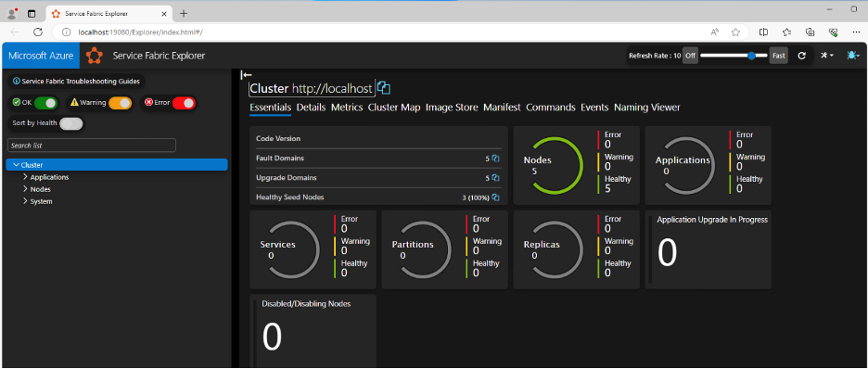Copy the cluster address with the copy icon
The height and width of the screenshot is (369, 868).
(x=384, y=88)
